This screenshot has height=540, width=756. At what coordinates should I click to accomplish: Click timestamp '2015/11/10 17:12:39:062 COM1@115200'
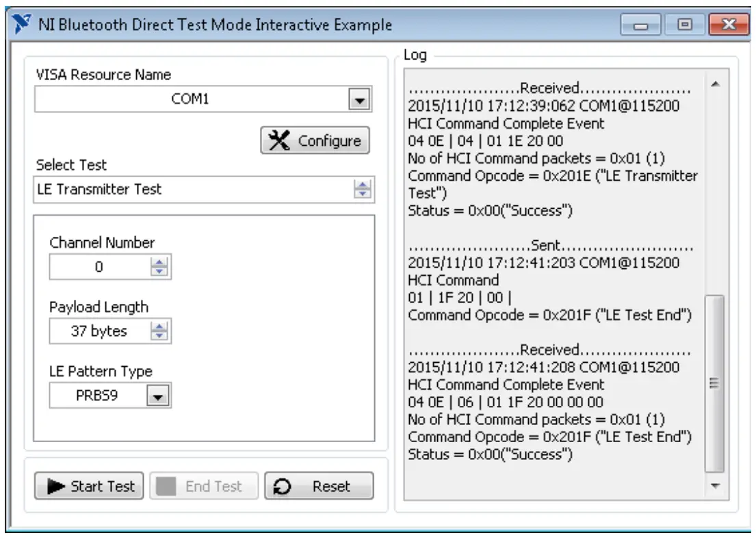(x=543, y=106)
